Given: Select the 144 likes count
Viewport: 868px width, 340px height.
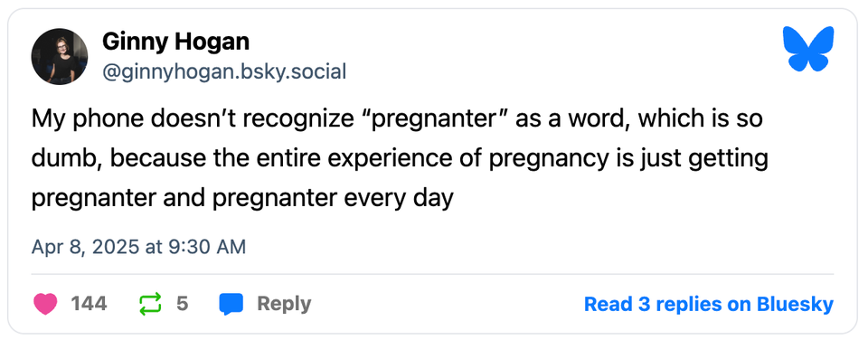Looking at the screenshot, I should (x=89, y=304).
